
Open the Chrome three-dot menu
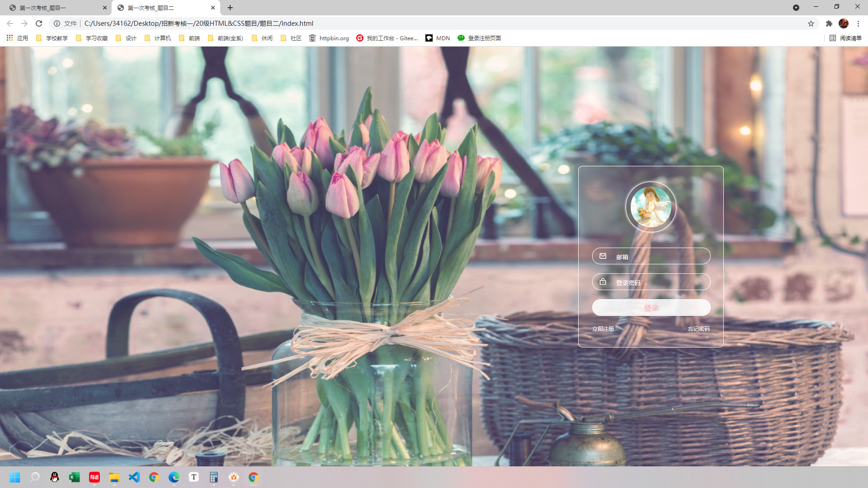click(x=858, y=23)
